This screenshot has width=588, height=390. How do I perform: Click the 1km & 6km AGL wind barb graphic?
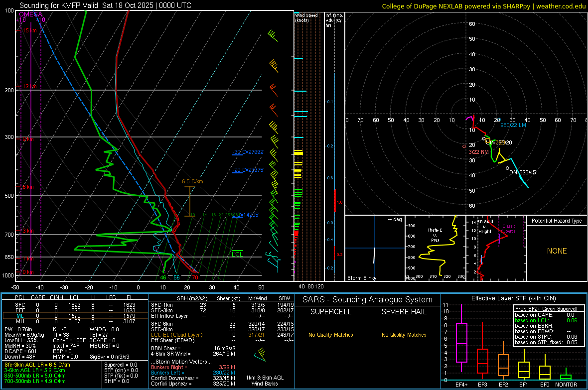(260, 355)
